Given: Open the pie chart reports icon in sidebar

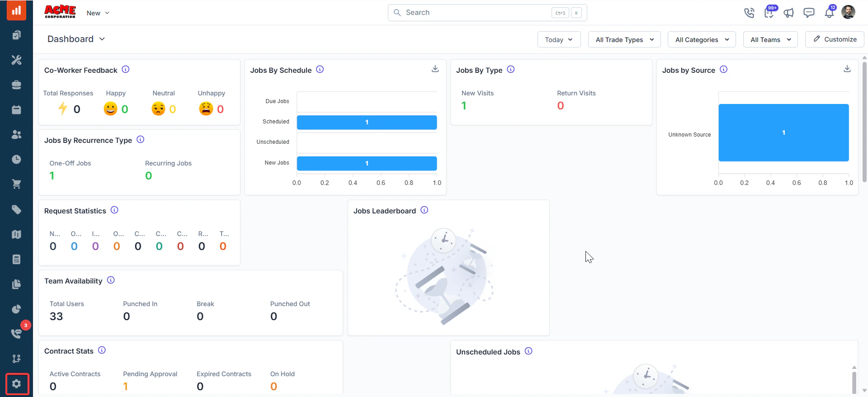Looking at the screenshot, I should coord(16,309).
